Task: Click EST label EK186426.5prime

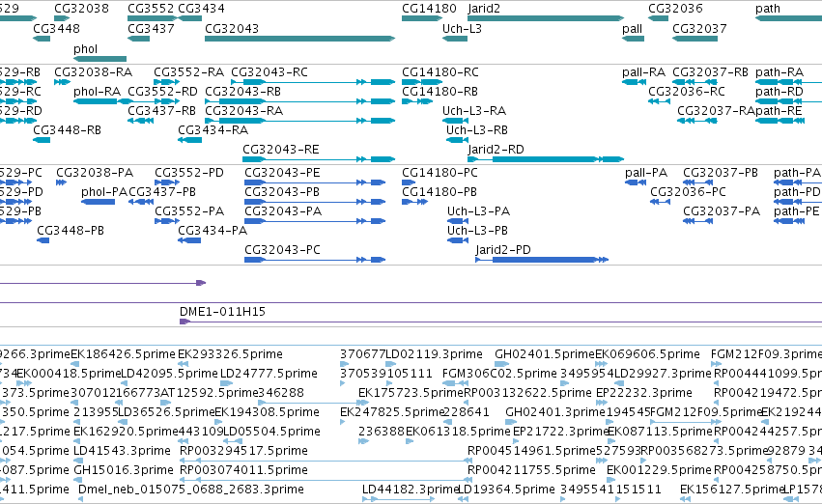Action: click(x=124, y=354)
